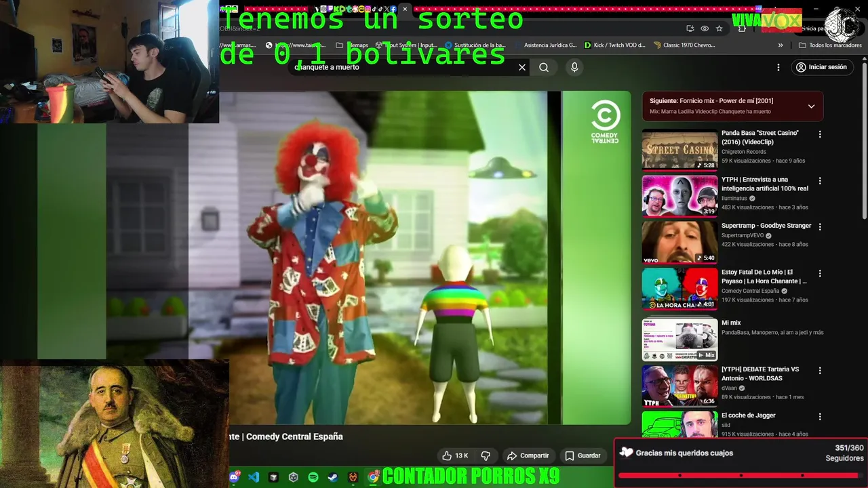Click the Guardar save button

pyautogui.click(x=583, y=455)
